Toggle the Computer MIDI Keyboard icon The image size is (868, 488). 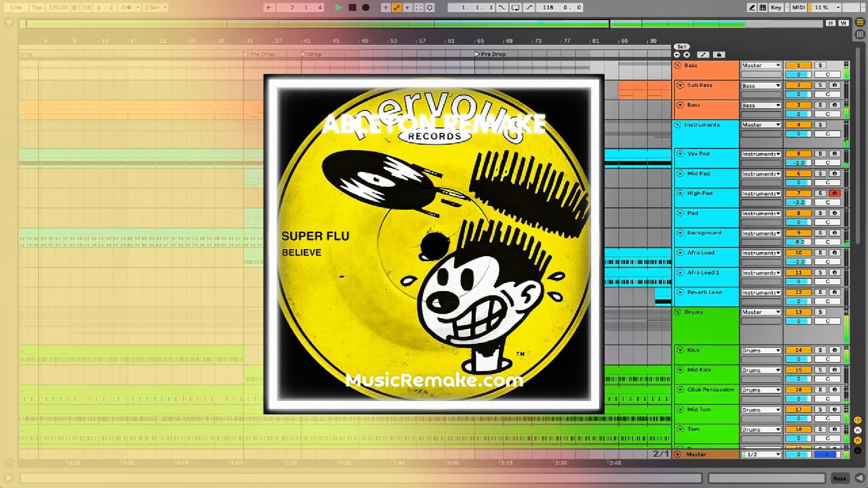763,7
